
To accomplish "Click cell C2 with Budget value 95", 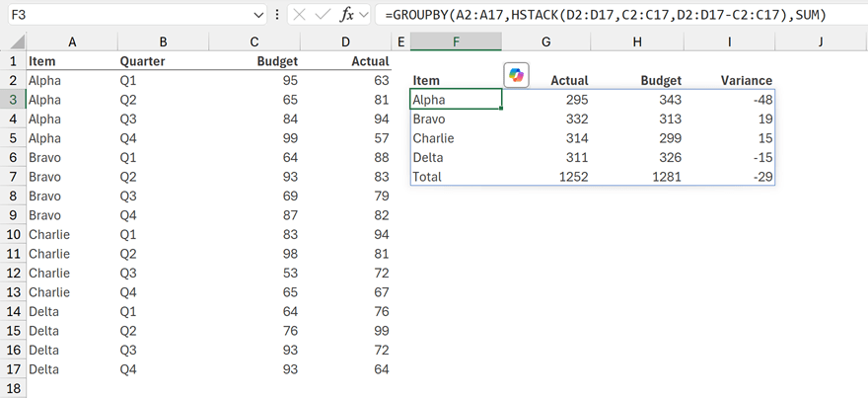I will coord(254,80).
